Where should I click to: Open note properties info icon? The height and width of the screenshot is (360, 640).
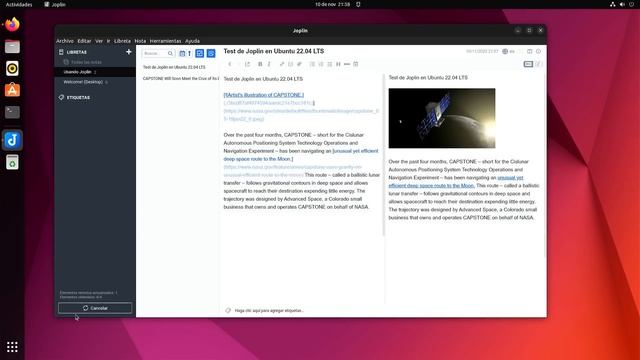(x=538, y=51)
